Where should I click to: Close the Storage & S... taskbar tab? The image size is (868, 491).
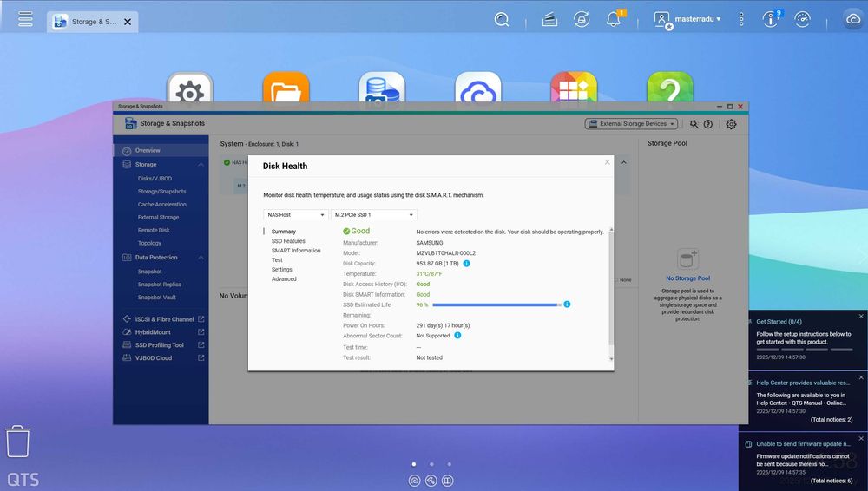(128, 22)
